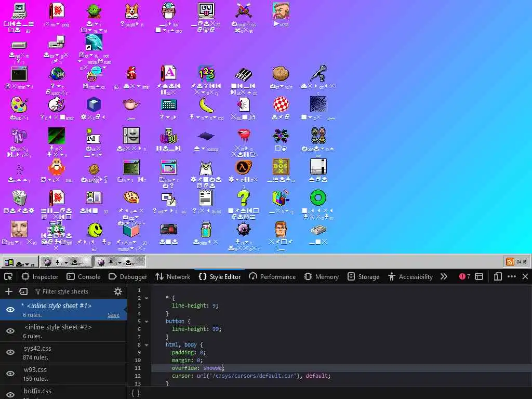532x399 pixels.
Task: Open the nyan cat globe icon
Action: pos(57,74)
